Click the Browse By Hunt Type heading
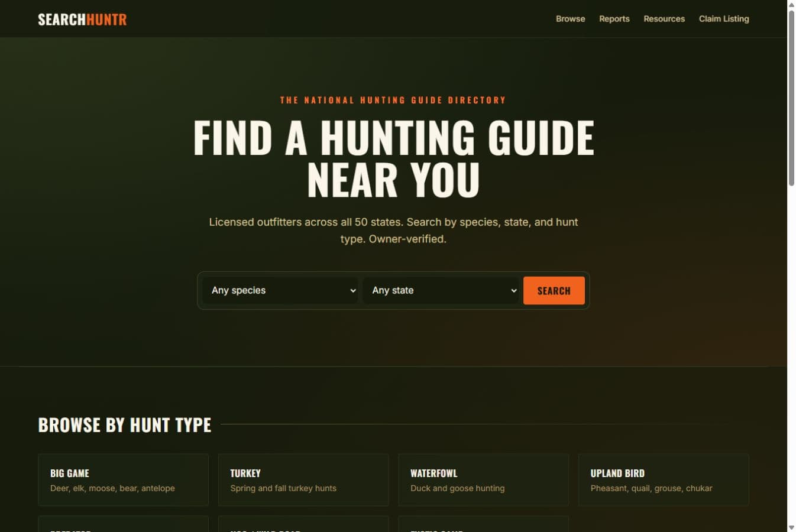Viewport: 796px width, 532px height. pos(125,425)
